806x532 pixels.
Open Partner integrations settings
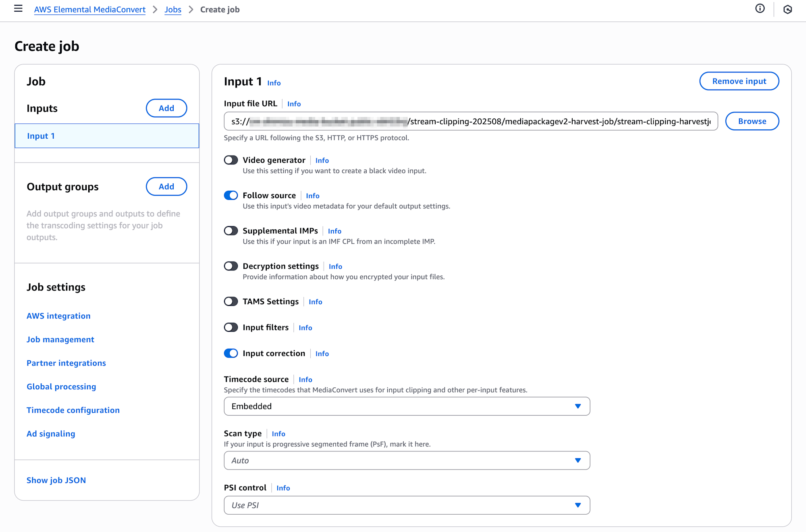pyautogui.click(x=66, y=363)
